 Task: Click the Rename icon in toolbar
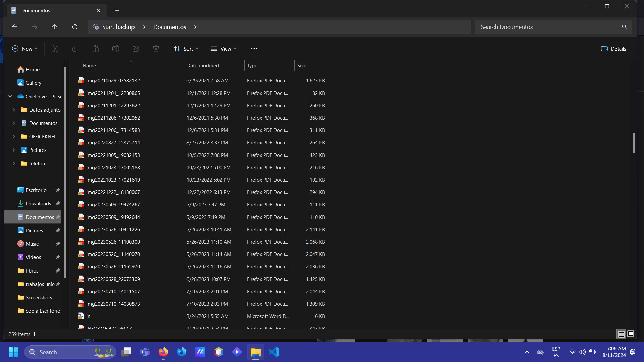[116, 49]
